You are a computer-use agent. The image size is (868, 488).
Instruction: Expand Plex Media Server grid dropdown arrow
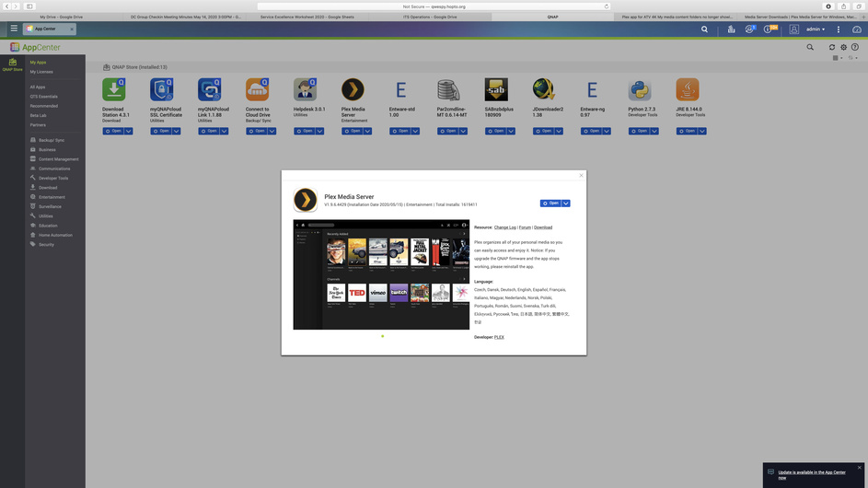[367, 132]
